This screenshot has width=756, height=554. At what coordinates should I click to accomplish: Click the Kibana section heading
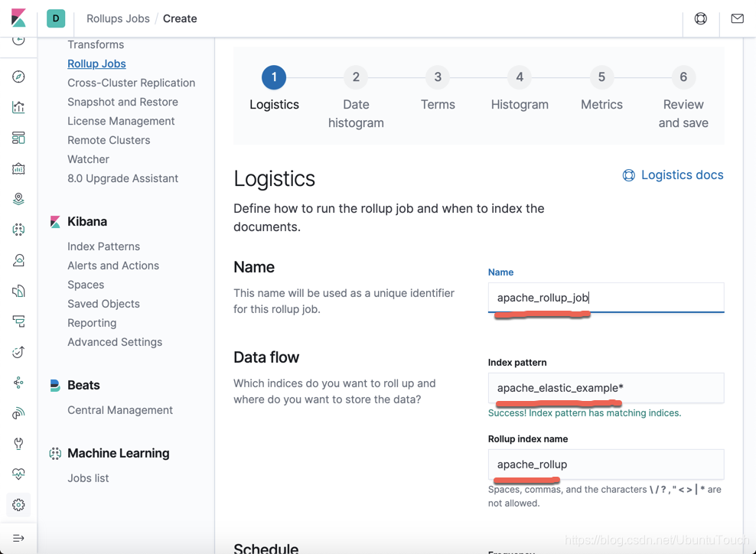(x=87, y=221)
